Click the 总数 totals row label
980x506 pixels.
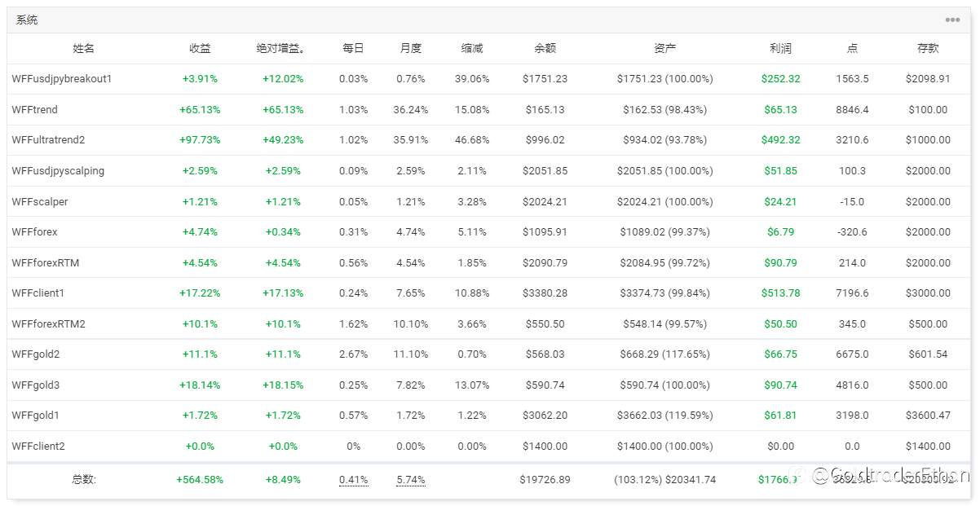(x=84, y=480)
